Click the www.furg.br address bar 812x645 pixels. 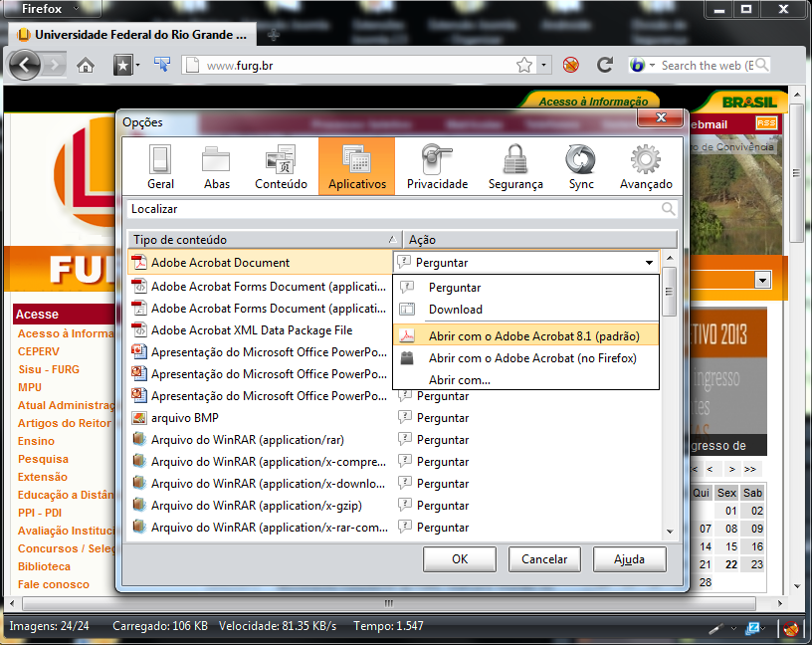(357, 66)
